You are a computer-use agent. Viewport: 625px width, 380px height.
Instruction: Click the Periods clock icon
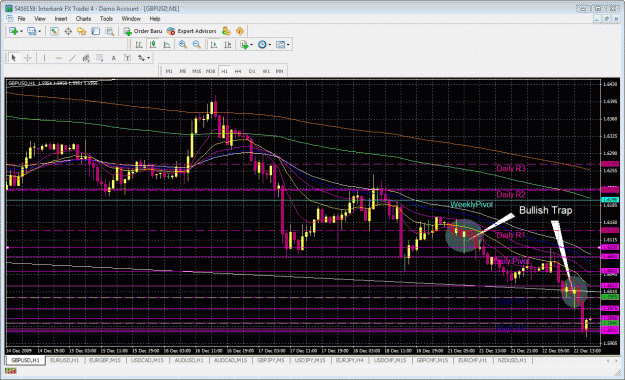pyautogui.click(x=262, y=45)
